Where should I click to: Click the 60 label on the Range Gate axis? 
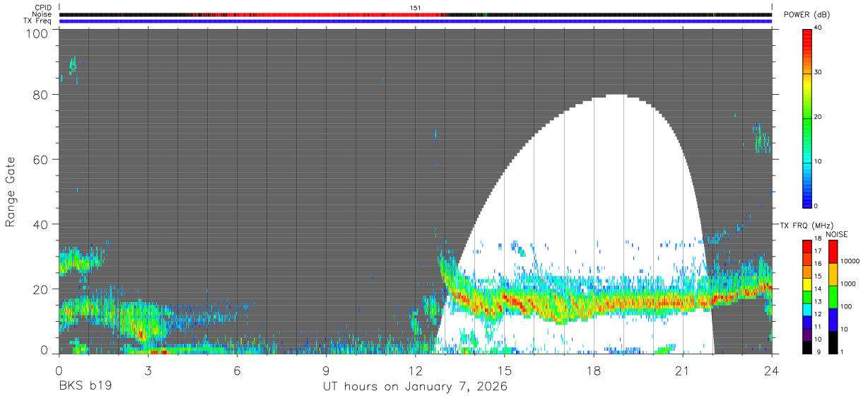41,159
